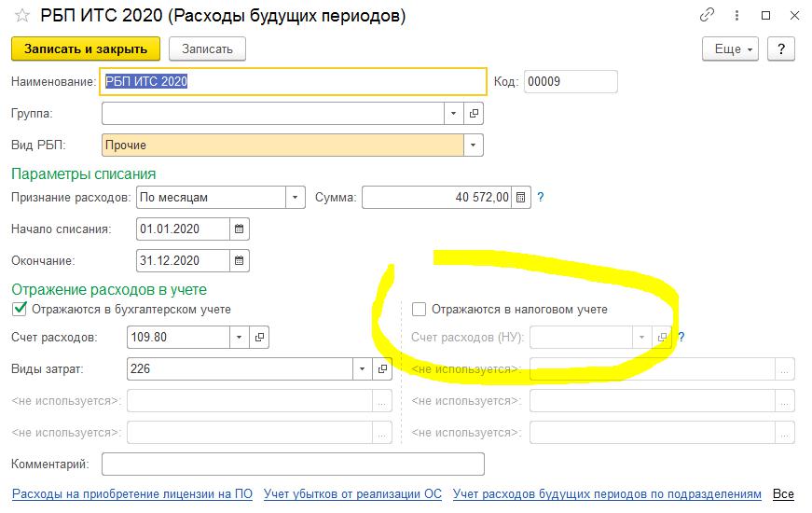Click the Записать button
This screenshot has height=513, width=812.
tap(207, 49)
